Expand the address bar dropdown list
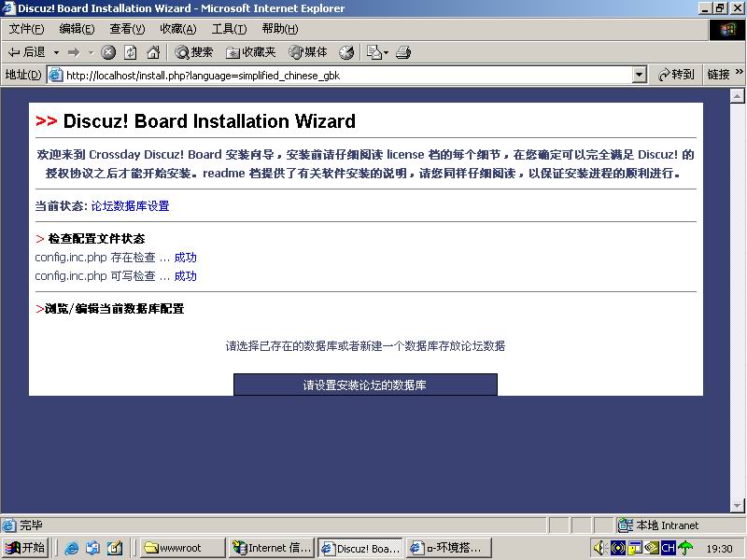This screenshot has width=747, height=560. tap(640, 76)
